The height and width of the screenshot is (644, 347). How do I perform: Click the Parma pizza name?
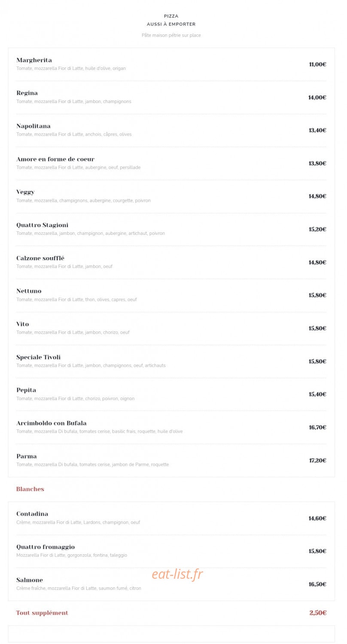[x=27, y=456]
